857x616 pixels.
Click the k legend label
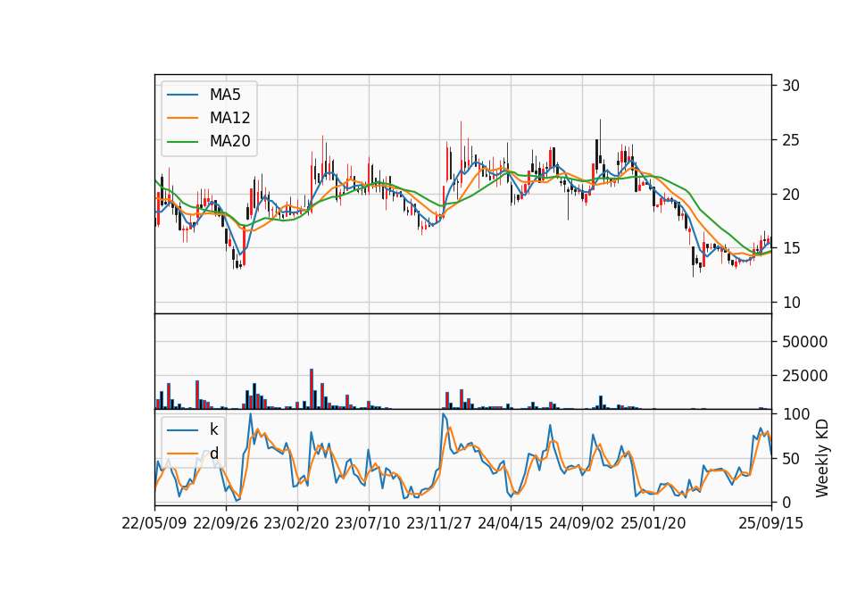tap(213, 429)
